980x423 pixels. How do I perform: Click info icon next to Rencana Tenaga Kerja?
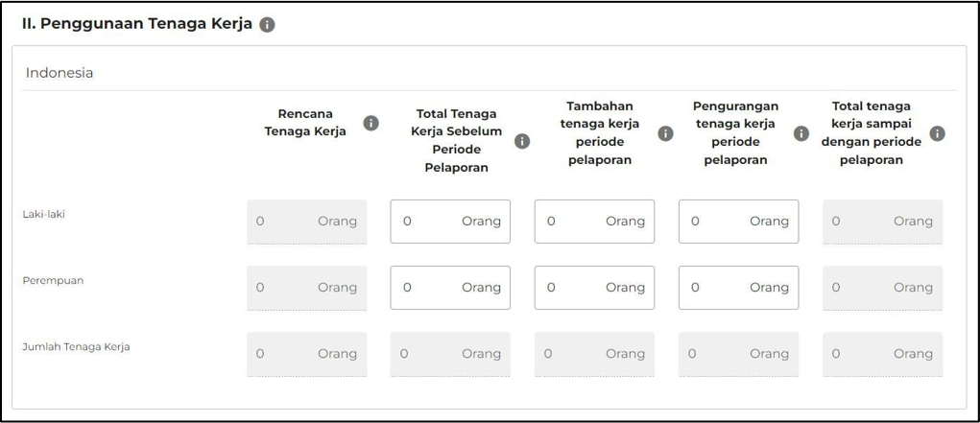point(370,123)
